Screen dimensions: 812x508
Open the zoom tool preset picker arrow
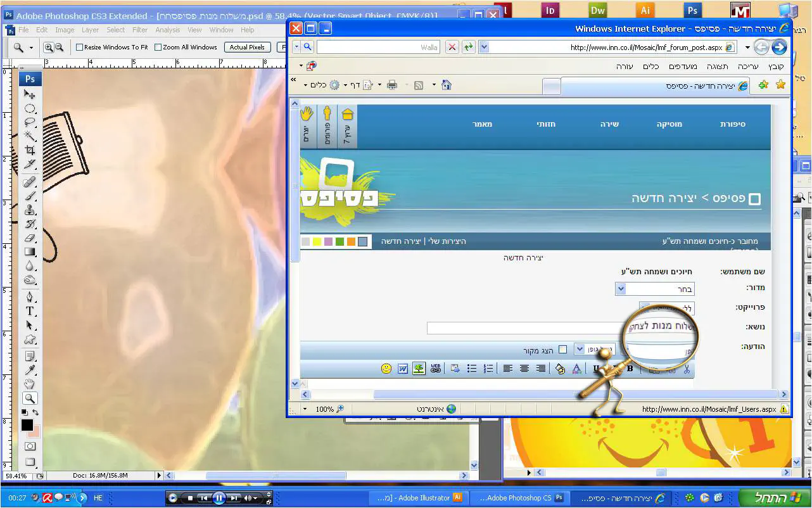(x=31, y=48)
